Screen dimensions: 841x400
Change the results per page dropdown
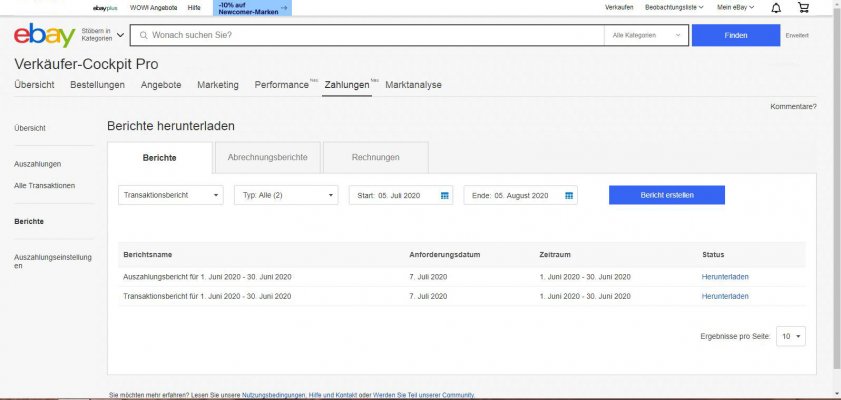coord(792,337)
